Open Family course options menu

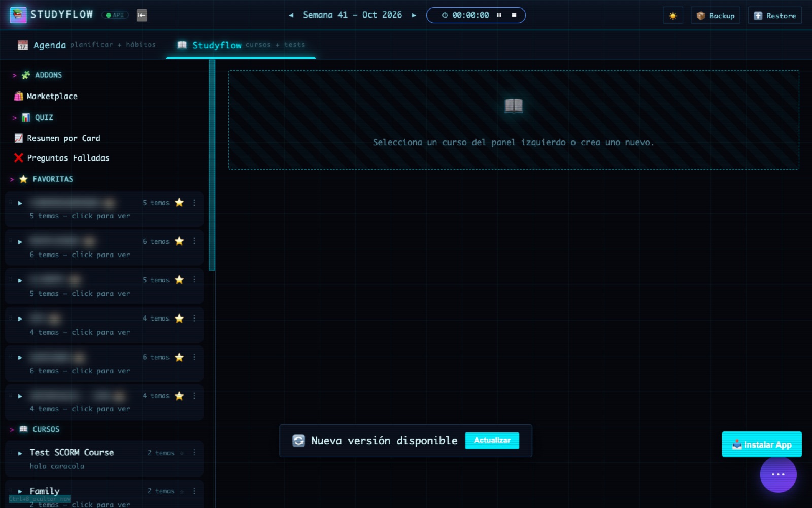tap(194, 491)
